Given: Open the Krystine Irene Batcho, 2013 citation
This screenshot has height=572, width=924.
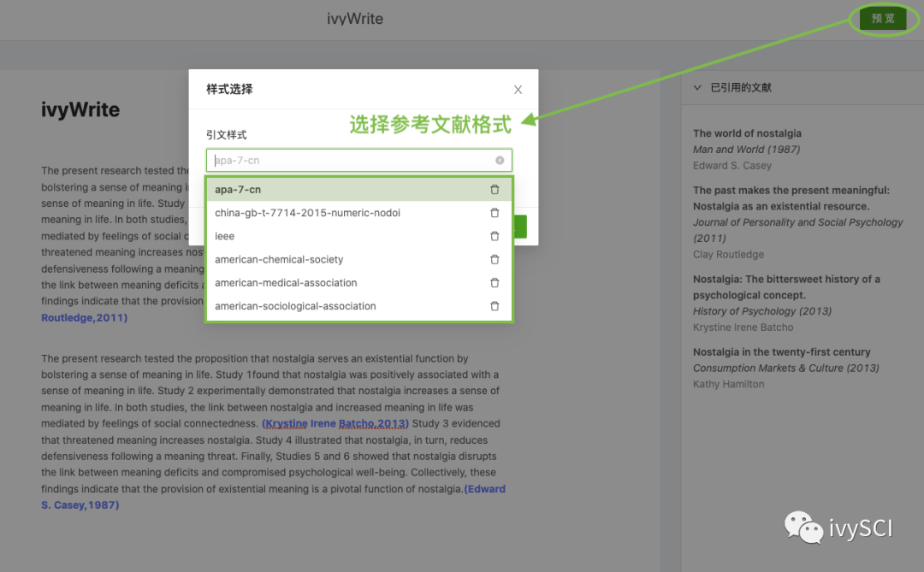Looking at the screenshot, I should (335, 423).
